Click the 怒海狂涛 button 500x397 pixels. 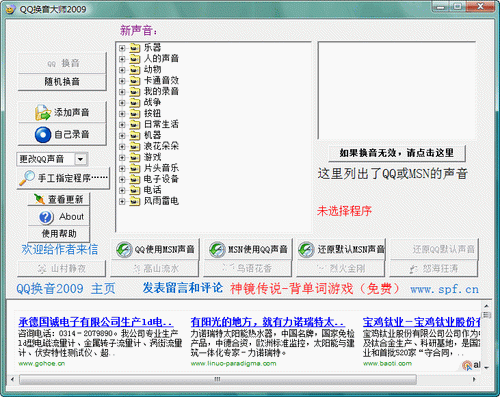click(434, 269)
